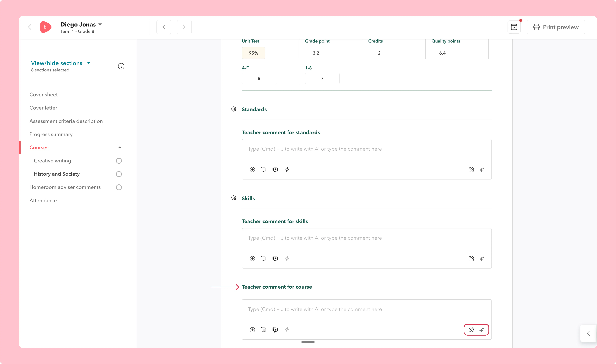Click the A-F grade field showing B

click(x=259, y=78)
